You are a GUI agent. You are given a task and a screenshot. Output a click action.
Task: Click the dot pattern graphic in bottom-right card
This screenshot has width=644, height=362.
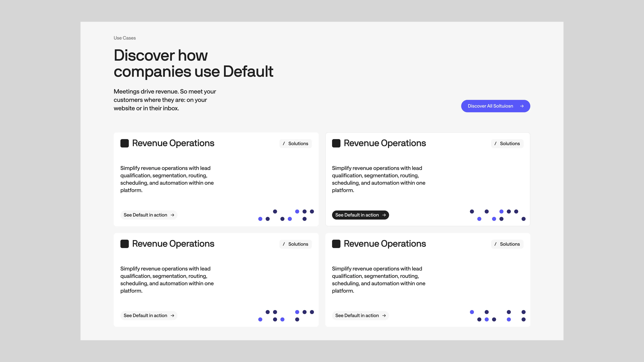pyautogui.click(x=497, y=316)
